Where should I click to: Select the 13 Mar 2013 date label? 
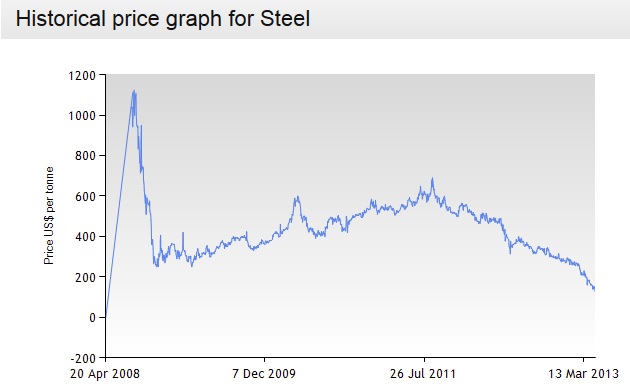[583, 374]
